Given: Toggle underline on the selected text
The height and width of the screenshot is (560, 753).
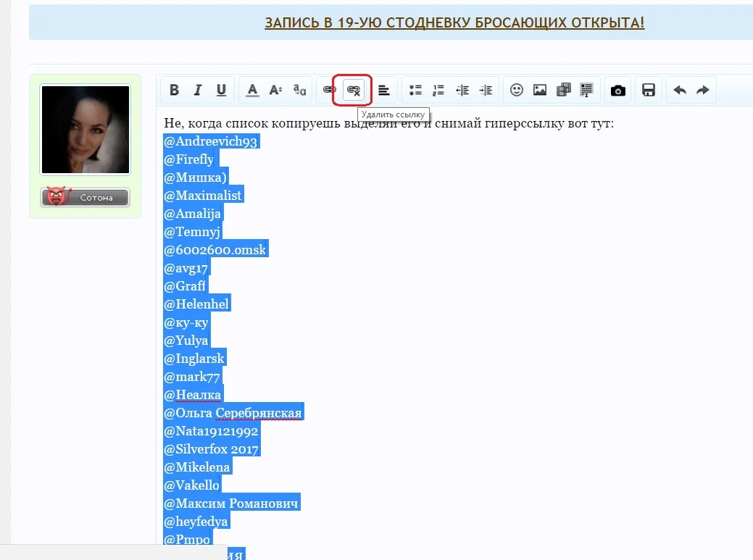Looking at the screenshot, I should pyautogui.click(x=221, y=89).
